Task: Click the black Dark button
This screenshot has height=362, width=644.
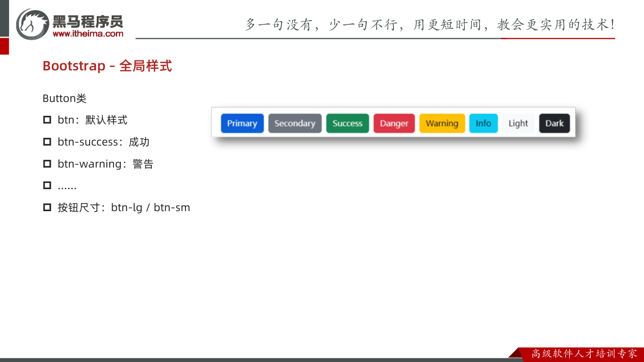Action: [554, 123]
